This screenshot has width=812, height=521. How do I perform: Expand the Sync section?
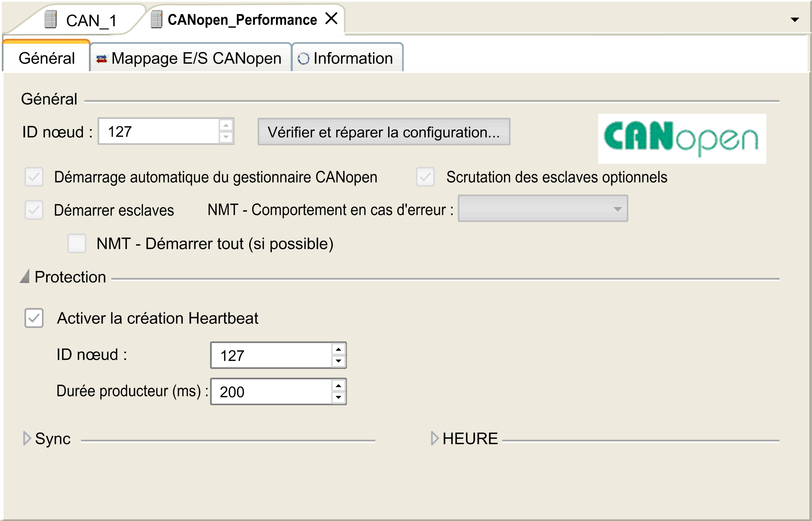coord(26,439)
